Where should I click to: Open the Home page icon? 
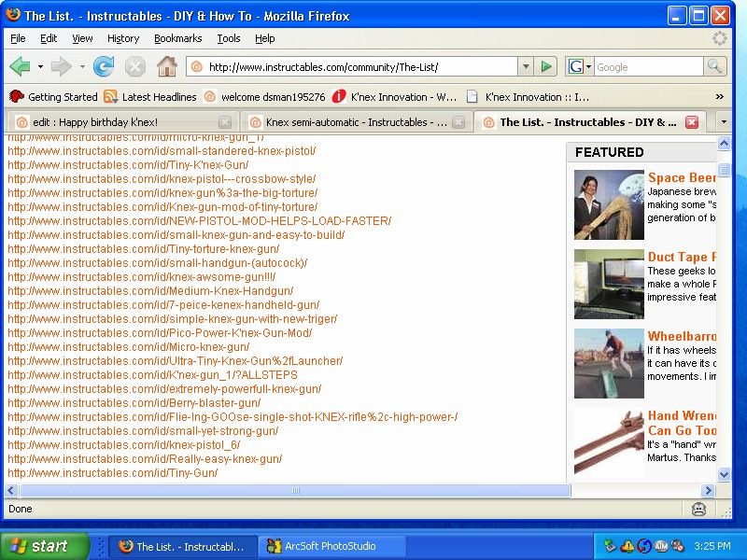coord(167,66)
